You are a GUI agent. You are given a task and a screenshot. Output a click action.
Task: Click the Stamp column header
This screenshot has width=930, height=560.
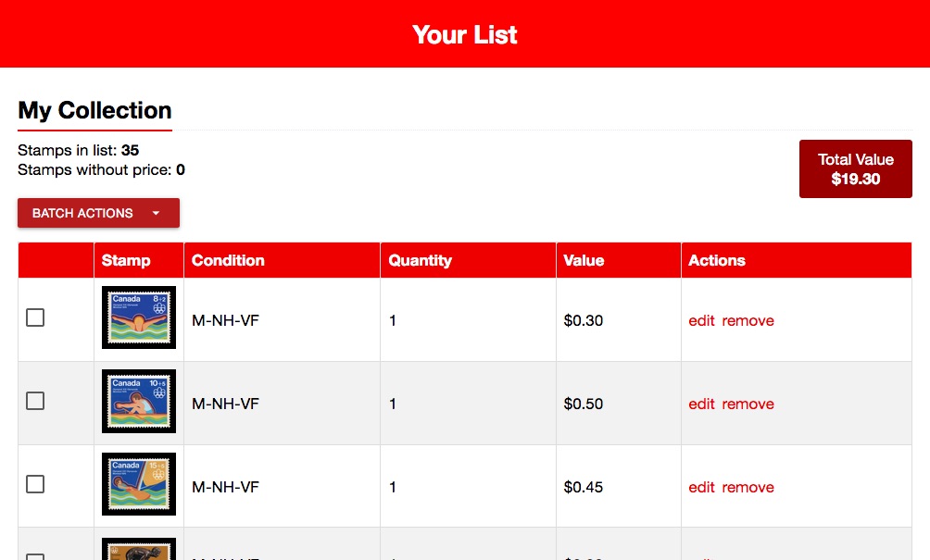126,260
